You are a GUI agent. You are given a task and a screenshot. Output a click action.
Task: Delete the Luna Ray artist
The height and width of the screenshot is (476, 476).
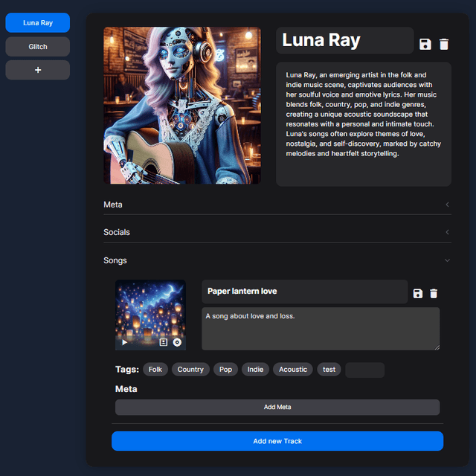(x=444, y=45)
